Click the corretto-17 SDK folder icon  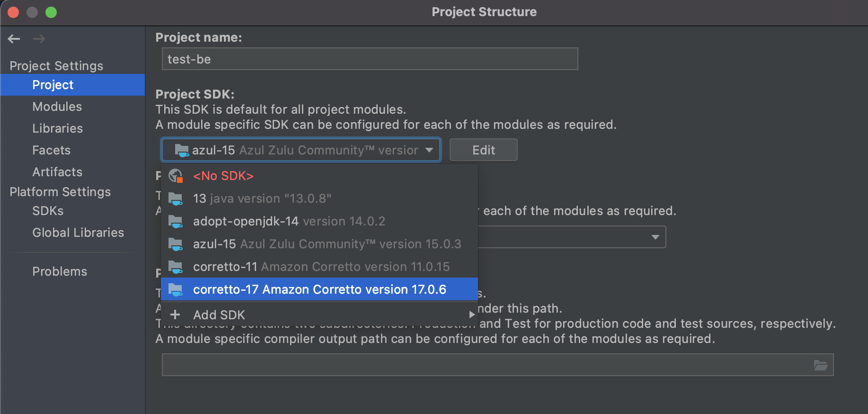tap(176, 289)
